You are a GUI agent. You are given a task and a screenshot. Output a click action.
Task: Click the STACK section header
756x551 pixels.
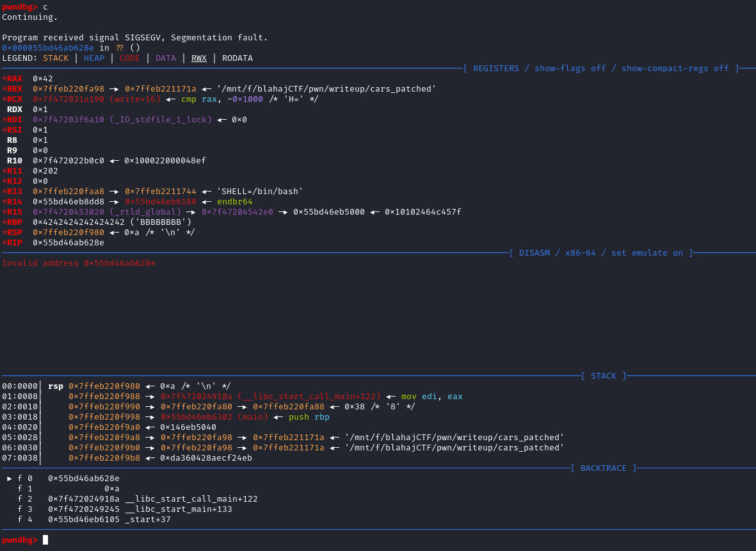[x=603, y=375]
